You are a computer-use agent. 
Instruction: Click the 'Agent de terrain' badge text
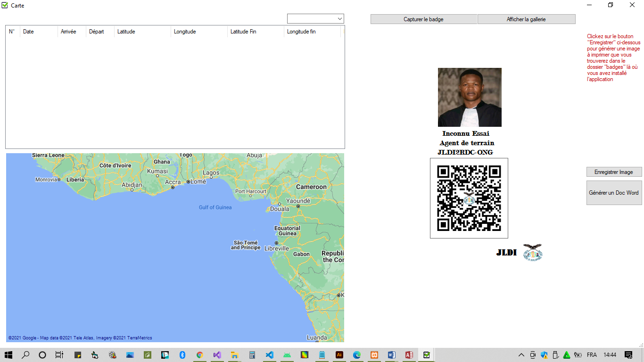coord(467,143)
